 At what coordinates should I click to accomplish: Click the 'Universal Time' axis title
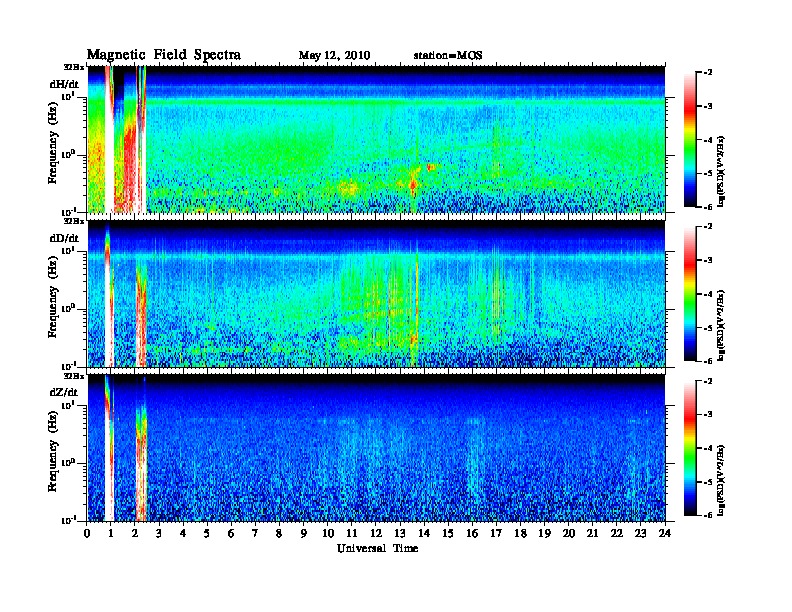377,548
